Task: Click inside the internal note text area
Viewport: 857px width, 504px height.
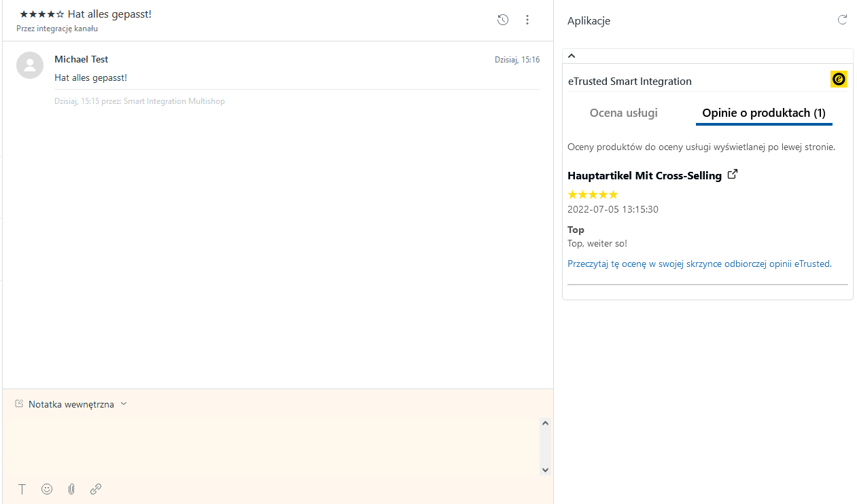Action: [x=272, y=446]
